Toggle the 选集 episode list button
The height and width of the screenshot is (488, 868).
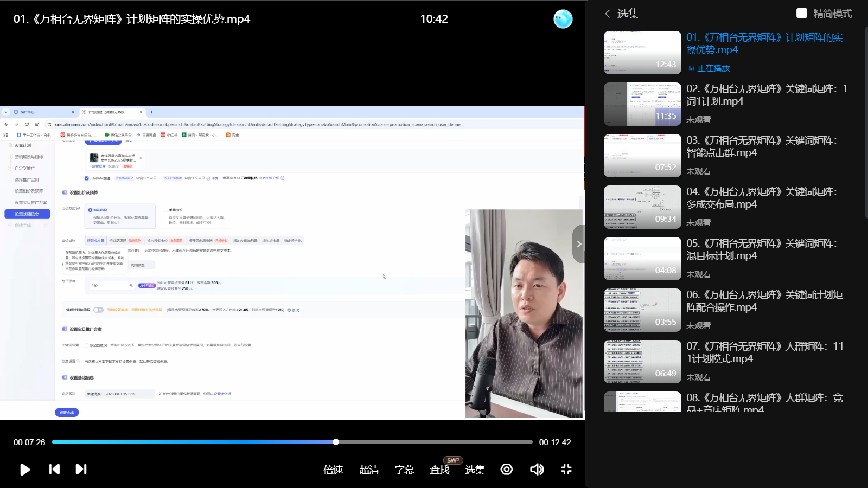point(475,470)
